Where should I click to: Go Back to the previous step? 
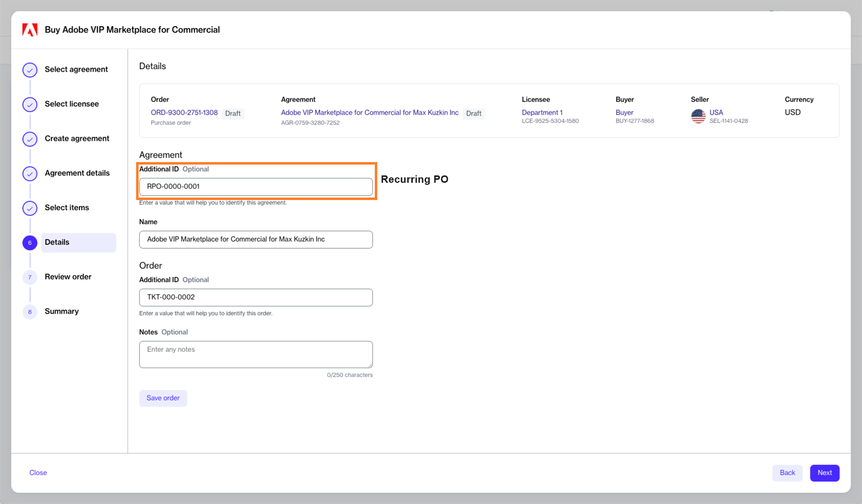pyautogui.click(x=787, y=473)
